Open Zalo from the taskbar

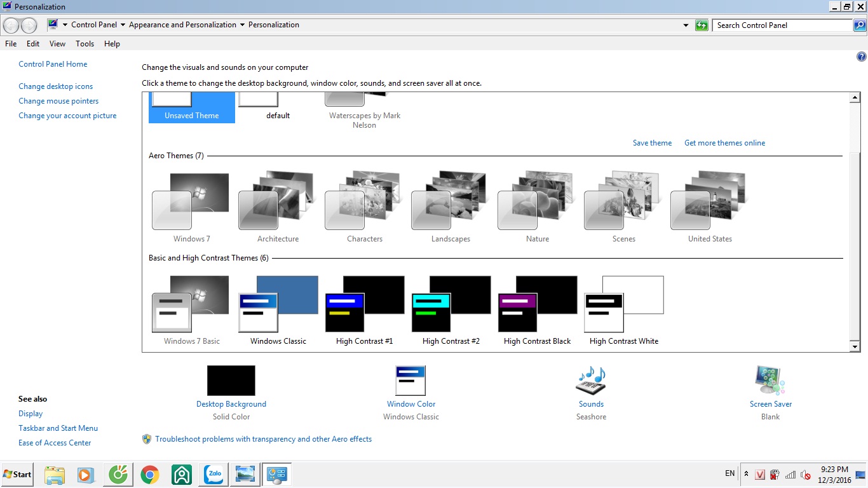pyautogui.click(x=214, y=475)
